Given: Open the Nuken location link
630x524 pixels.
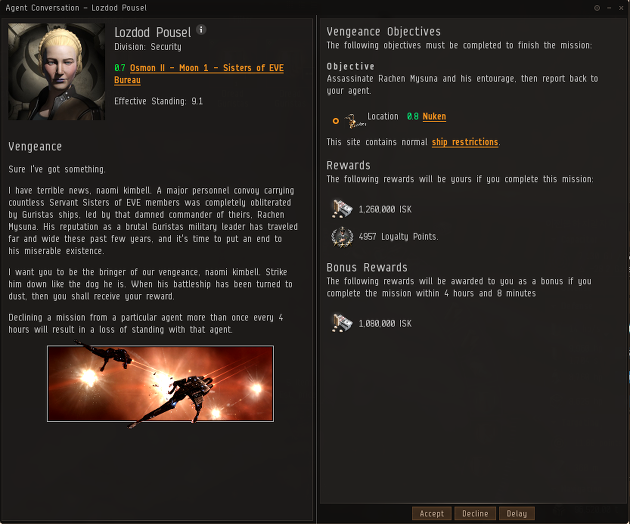Looking at the screenshot, I should 434,117.
